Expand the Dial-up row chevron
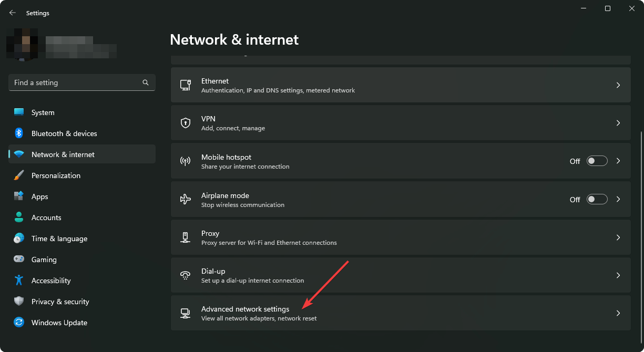Screen dimensions: 644x352 point(618,275)
